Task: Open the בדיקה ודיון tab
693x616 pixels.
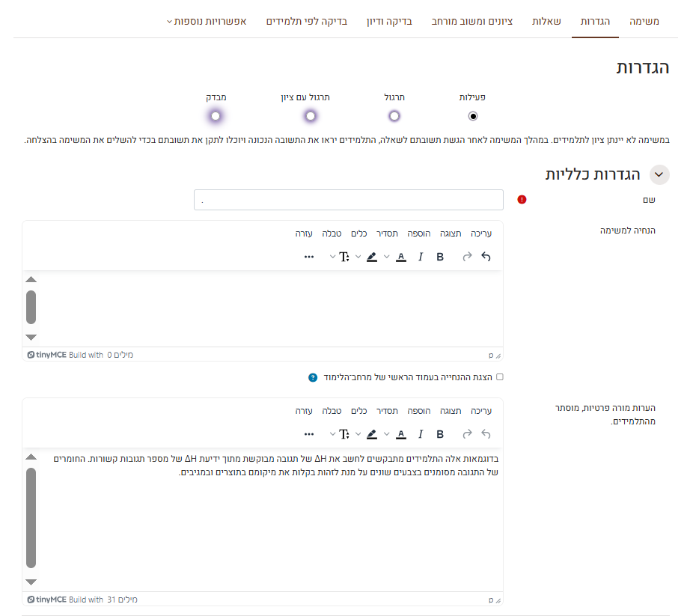Action: pyautogui.click(x=389, y=21)
